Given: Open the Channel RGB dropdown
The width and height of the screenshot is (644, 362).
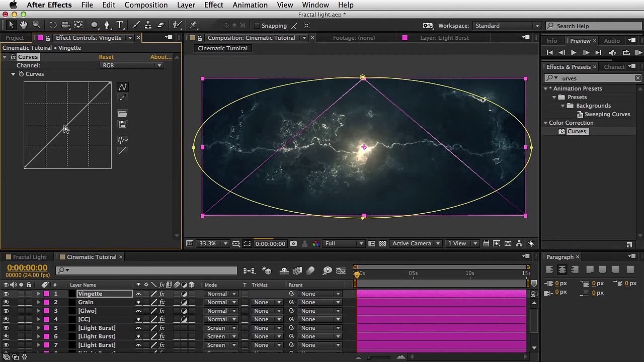Looking at the screenshot, I should click(132, 65).
